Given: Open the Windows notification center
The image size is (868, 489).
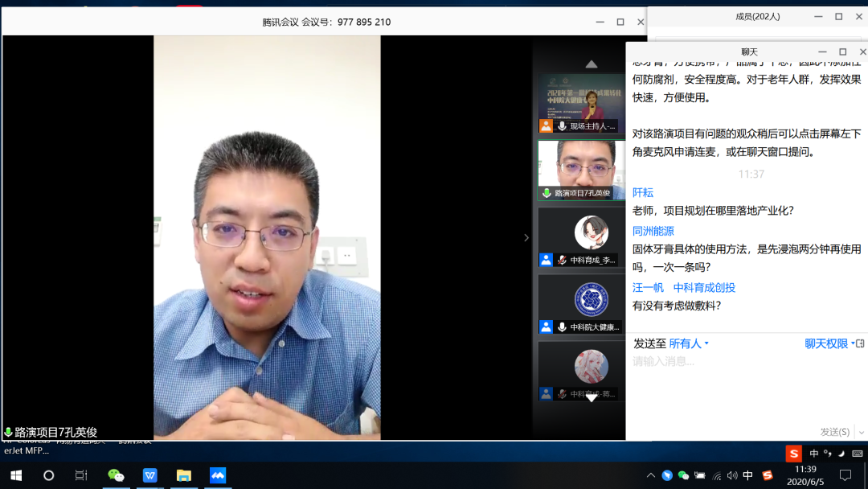Looking at the screenshot, I should (x=845, y=475).
